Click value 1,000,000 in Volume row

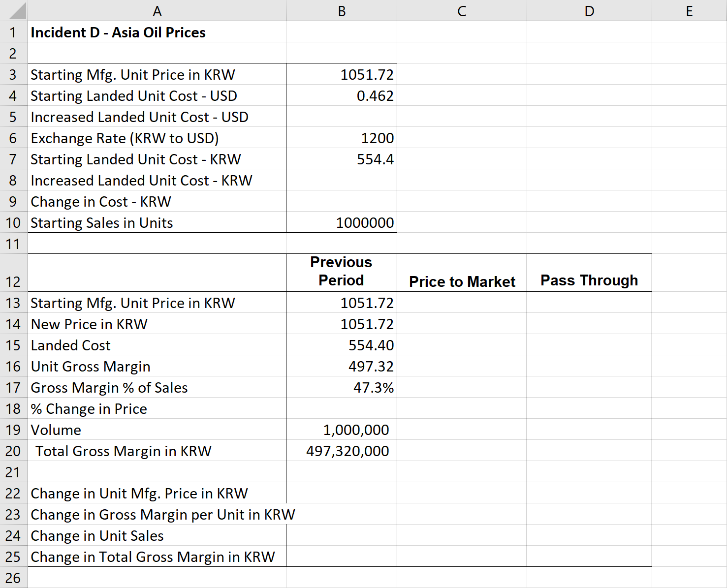click(356, 430)
